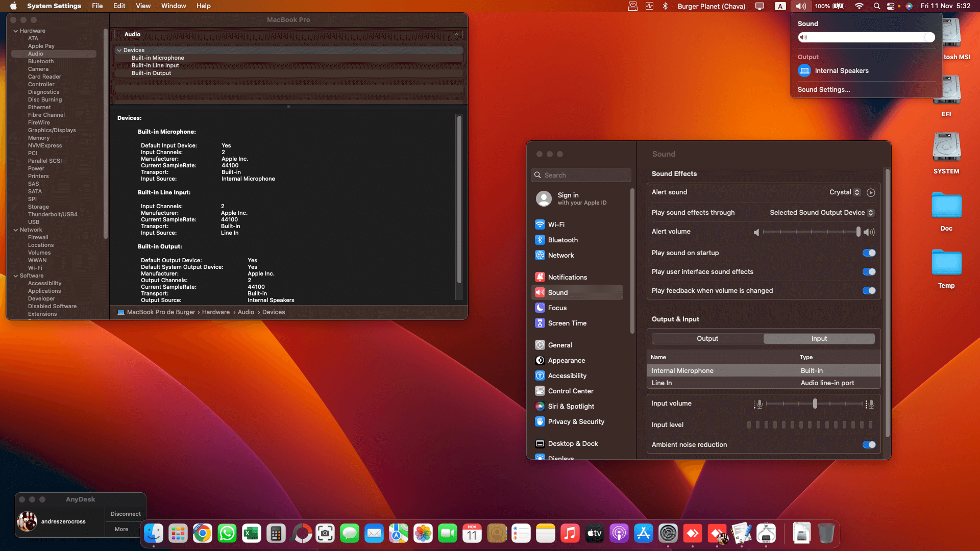This screenshot has height=551, width=980.
Task: Click Hardware in the bottom breadcrumb path
Action: point(216,312)
